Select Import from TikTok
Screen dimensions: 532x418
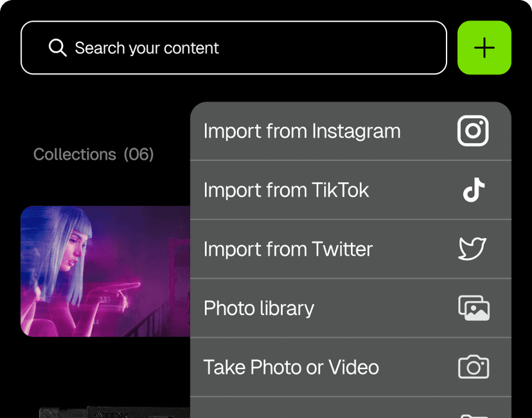(286, 189)
